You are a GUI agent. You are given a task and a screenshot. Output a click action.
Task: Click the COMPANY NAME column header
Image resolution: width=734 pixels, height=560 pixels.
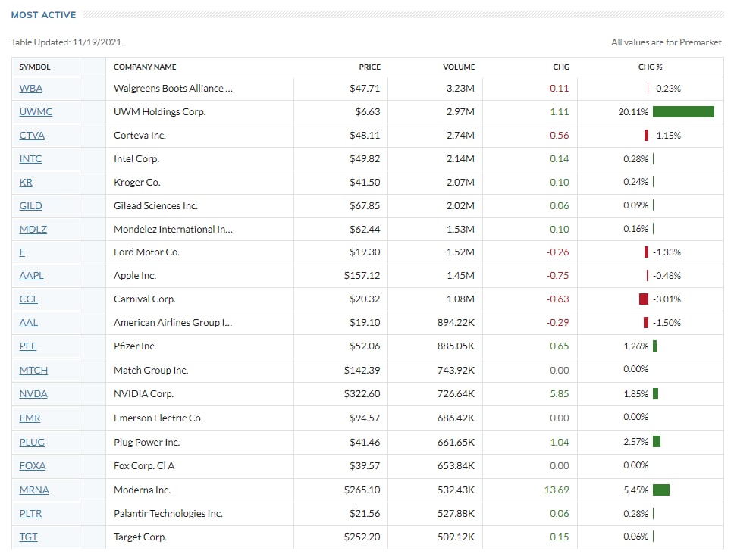pyautogui.click(x=145, y=67)
